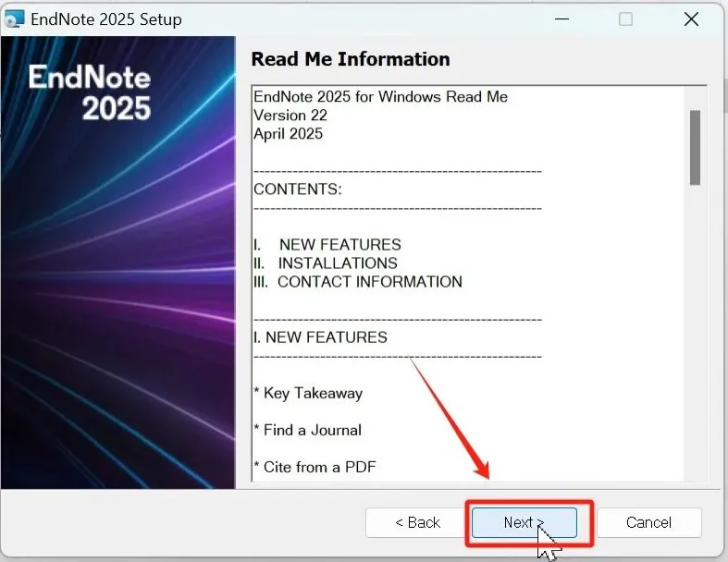Screen dimensions: 728x562
Task: Click the '* Key Takeaway' line
Action: coord(308,393)
